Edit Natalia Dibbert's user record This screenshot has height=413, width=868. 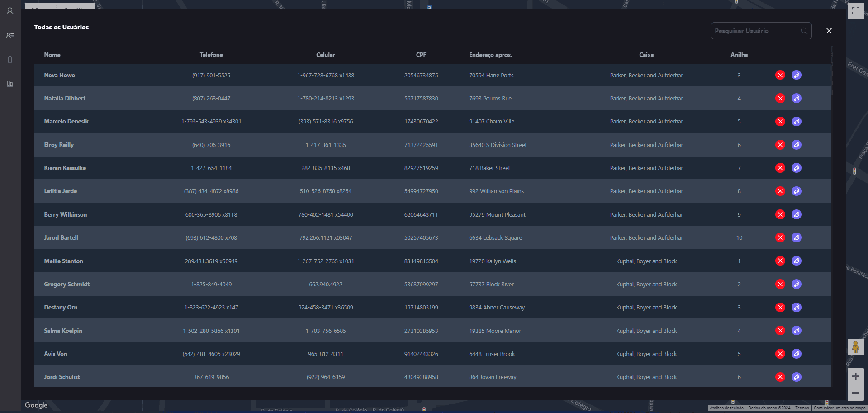click(797, 98)
